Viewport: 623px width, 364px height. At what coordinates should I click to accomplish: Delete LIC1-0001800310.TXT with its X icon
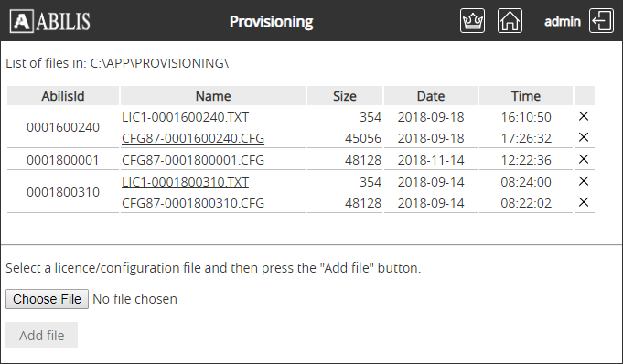[584, 181]
